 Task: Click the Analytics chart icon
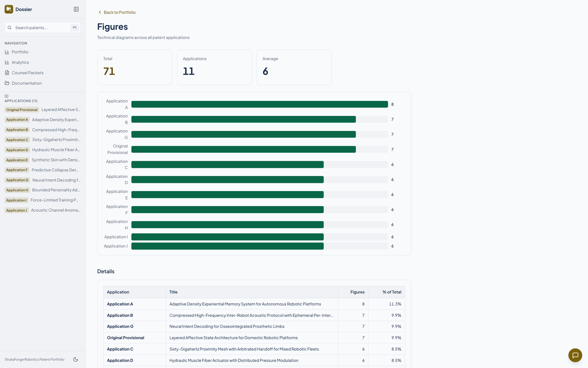[7, 62]
